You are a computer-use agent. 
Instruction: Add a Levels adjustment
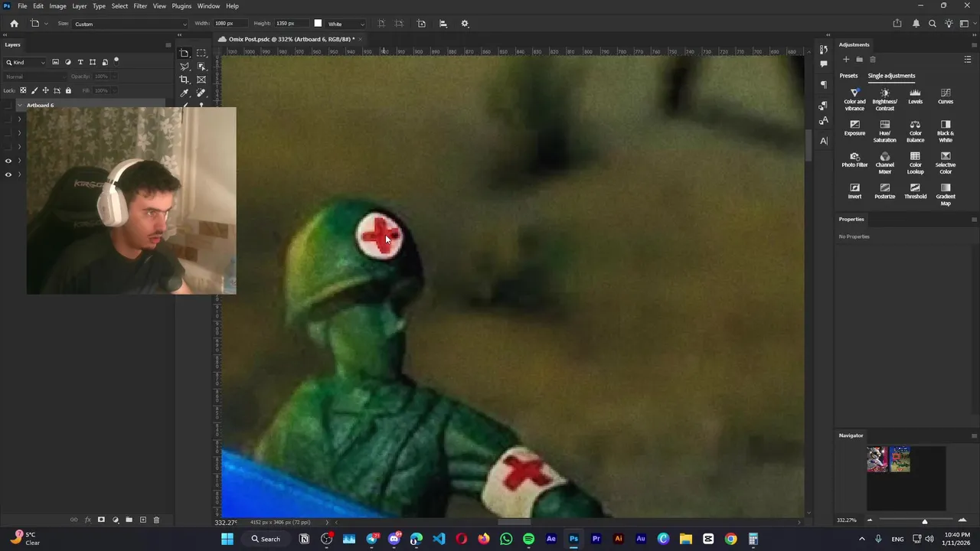tap(915, 96)
